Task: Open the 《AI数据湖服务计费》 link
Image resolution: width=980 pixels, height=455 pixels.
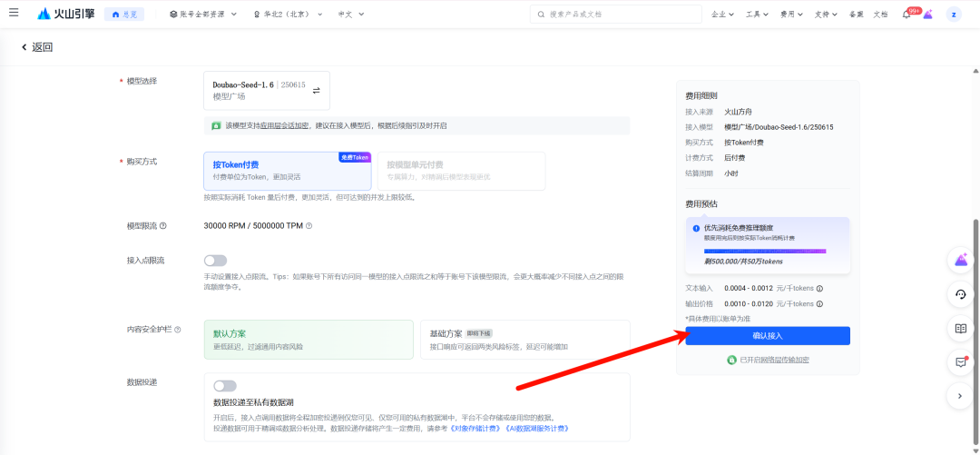Action: [537, 428]
